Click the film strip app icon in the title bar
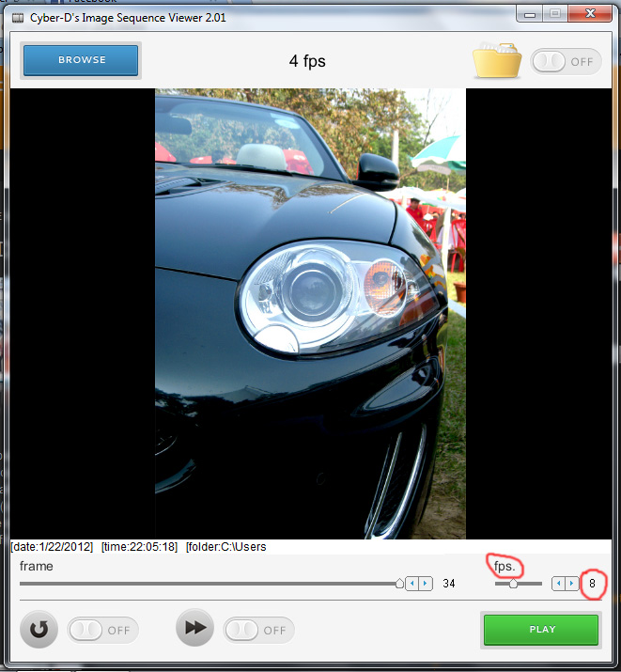This screenshot has height=672, width=621. [18, 18]
